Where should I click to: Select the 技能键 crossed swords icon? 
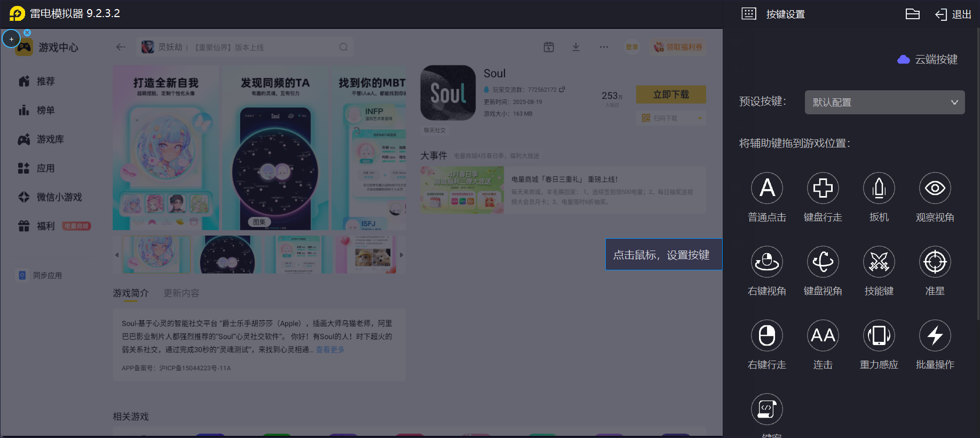[x=879, y=262]
